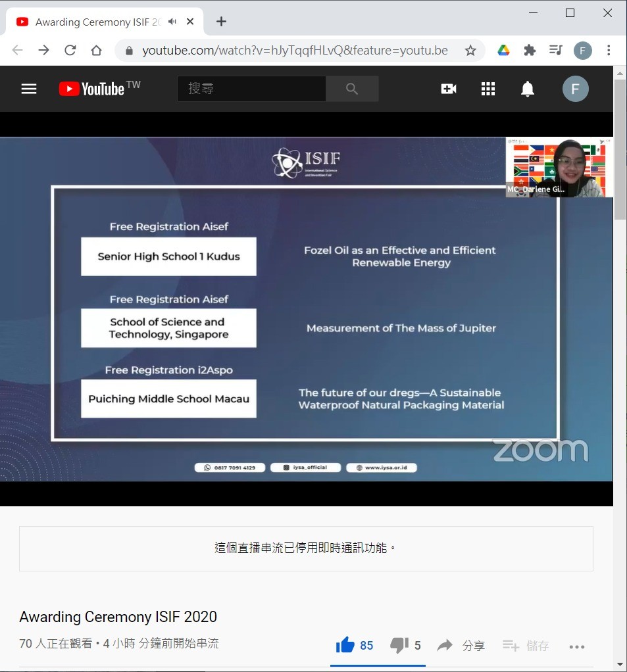This screenshot has height=672, width=627.
Task: Open the YouTube apps grid
Action: [488, 89]
